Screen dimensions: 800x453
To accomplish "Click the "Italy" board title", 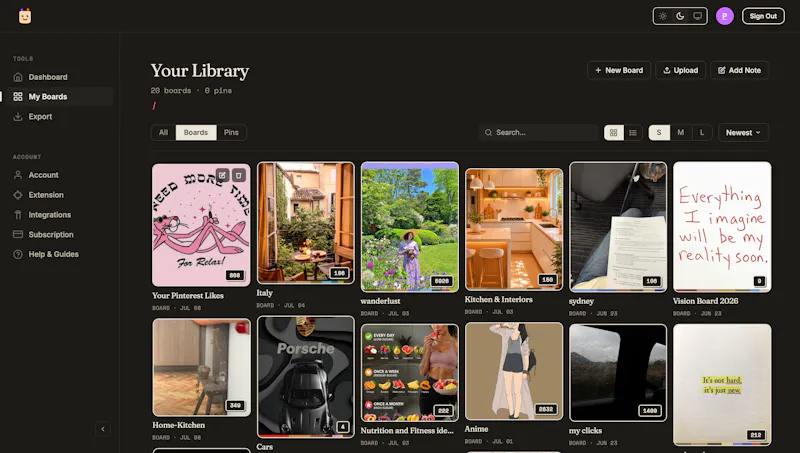I will tap(264, 293).
